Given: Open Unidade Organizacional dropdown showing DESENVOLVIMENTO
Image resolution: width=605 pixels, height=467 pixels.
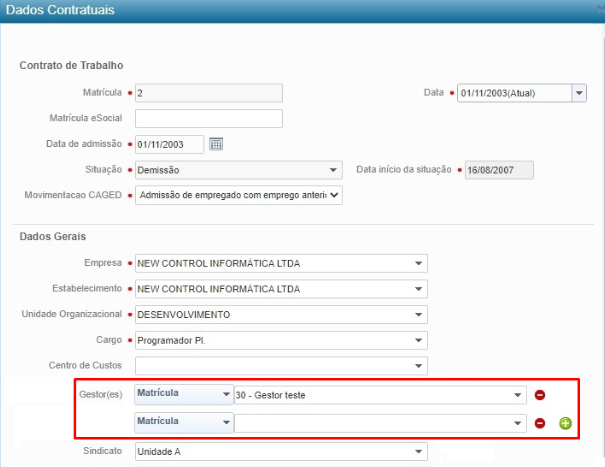Looking at the screenshot, I should pyautogui.click(x=418, y=315).
